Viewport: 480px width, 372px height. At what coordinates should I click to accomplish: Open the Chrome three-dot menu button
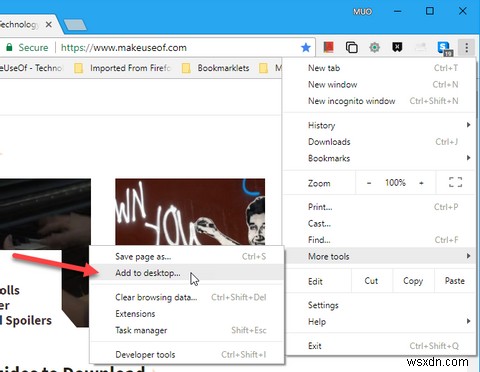click(467, 48)
